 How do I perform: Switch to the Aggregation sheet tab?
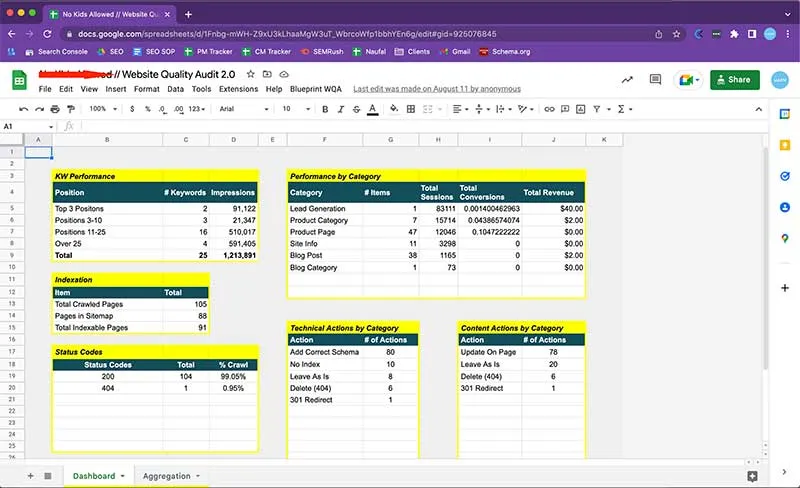pos(166,476)
